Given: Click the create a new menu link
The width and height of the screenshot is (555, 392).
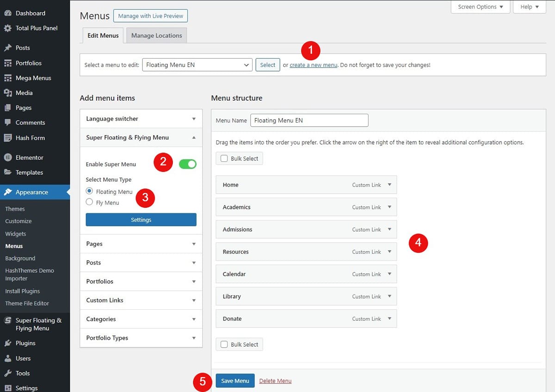Looking at the screenshot, I should (314, 65).
